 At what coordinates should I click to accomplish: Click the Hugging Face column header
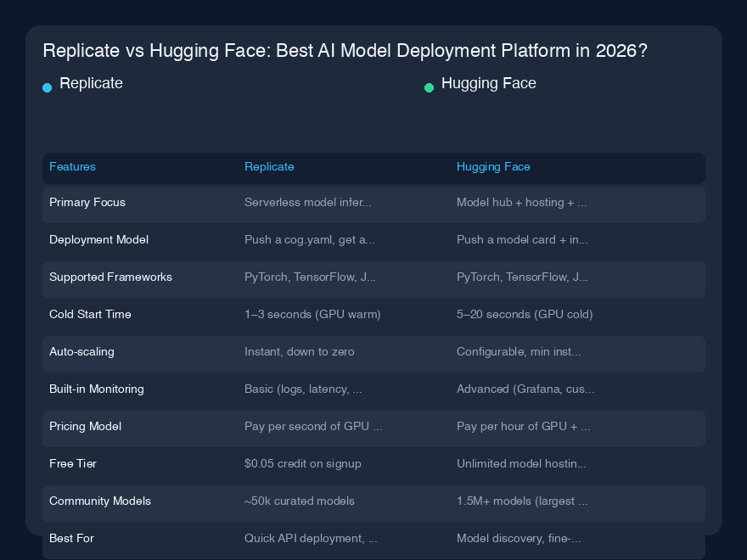[x=493, y=166]
